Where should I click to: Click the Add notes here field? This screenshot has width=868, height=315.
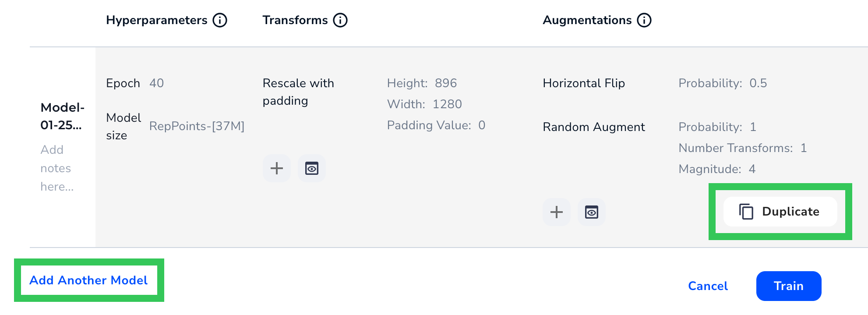coord(57,168)
